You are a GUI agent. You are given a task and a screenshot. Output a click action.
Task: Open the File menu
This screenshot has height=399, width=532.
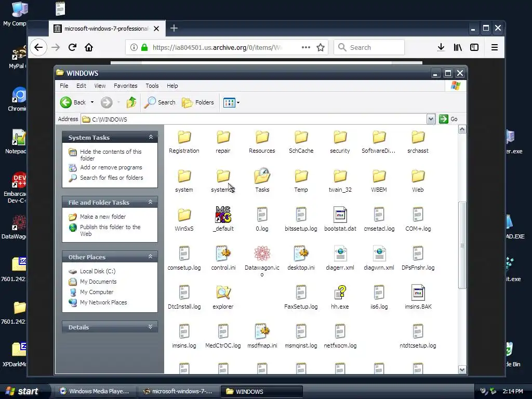point(64,86)
